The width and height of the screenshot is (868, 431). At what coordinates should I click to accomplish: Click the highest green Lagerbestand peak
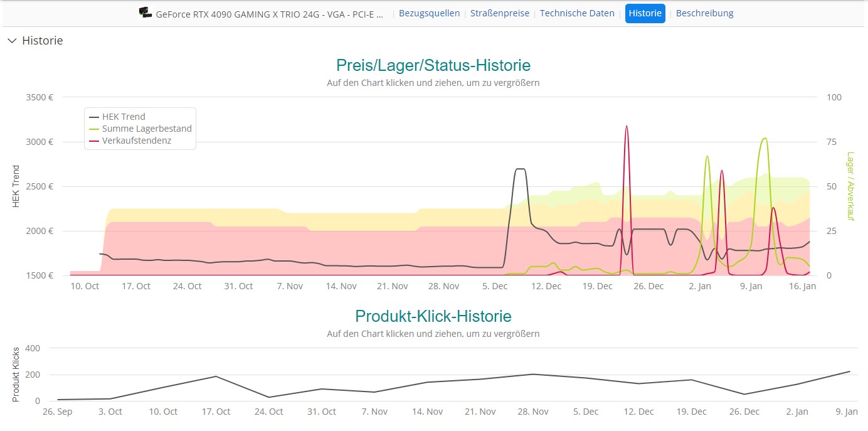(764, 139)
